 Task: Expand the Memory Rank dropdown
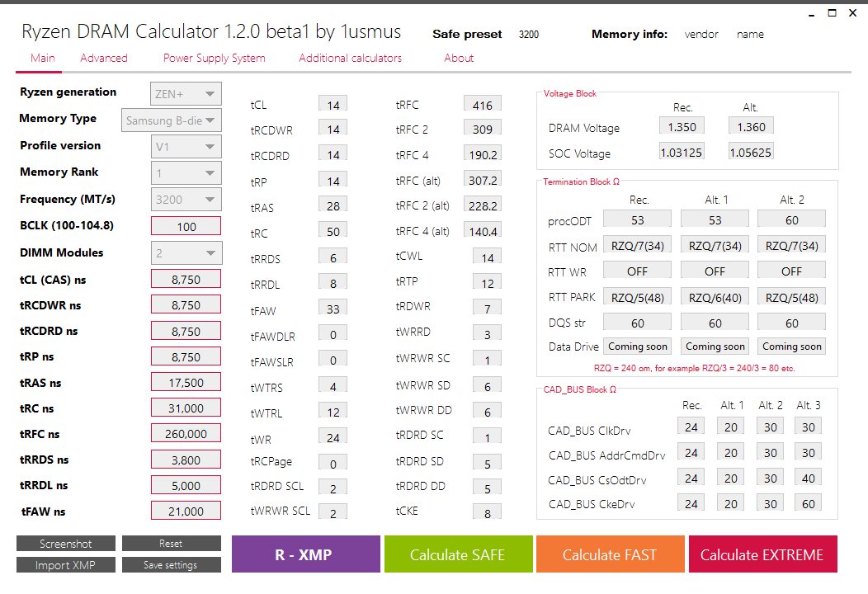coord(186,173)
